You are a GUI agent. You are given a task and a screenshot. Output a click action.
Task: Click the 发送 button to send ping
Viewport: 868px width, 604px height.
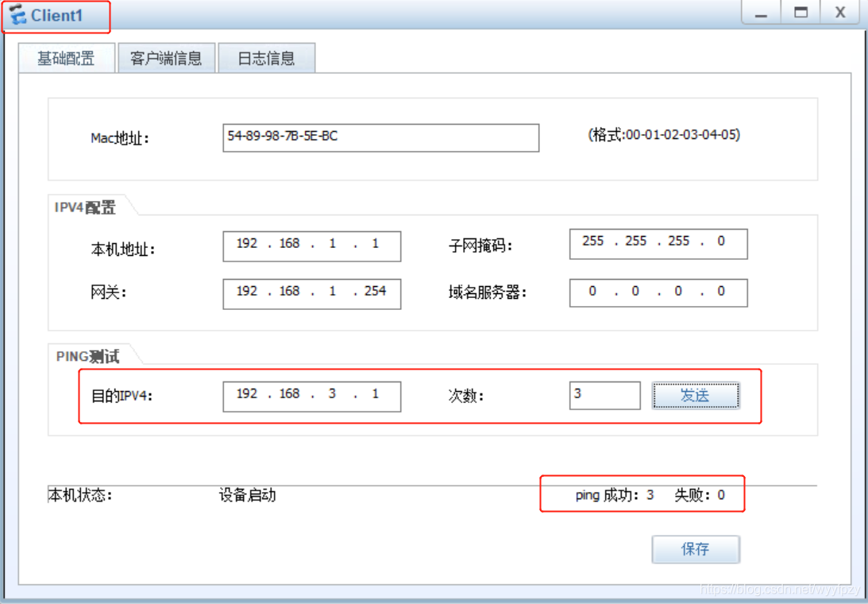click(x=696, y=396)
